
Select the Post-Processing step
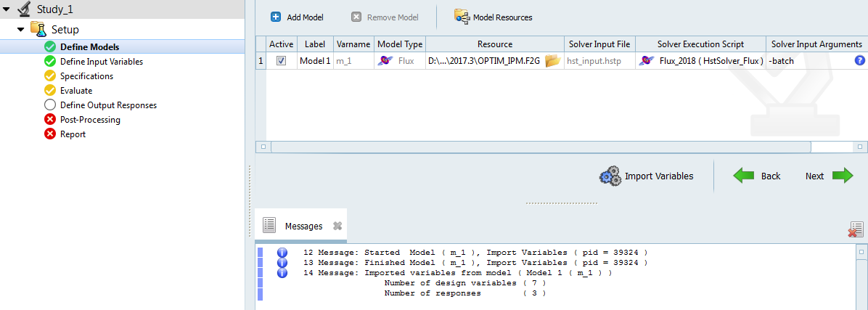[90, 120]
